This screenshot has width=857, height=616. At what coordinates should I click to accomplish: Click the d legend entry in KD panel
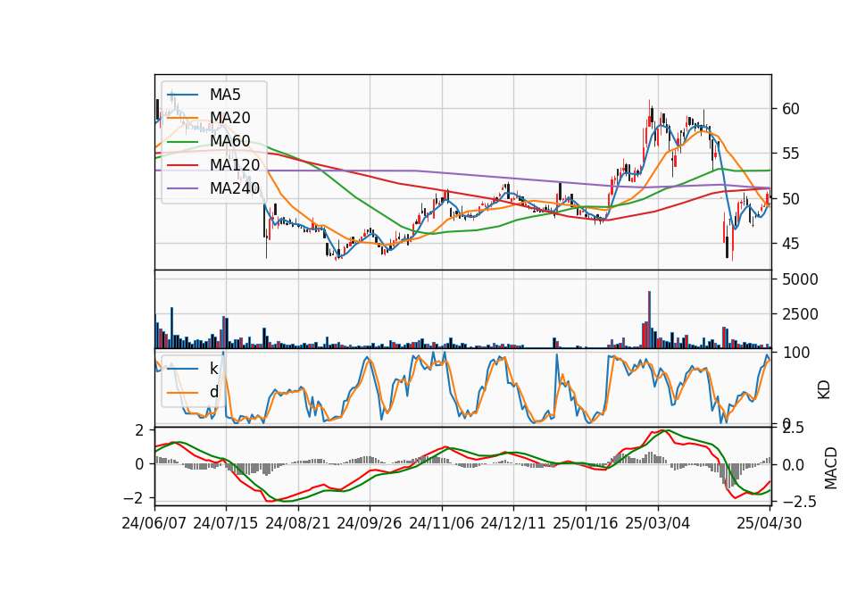coord(213,392)
